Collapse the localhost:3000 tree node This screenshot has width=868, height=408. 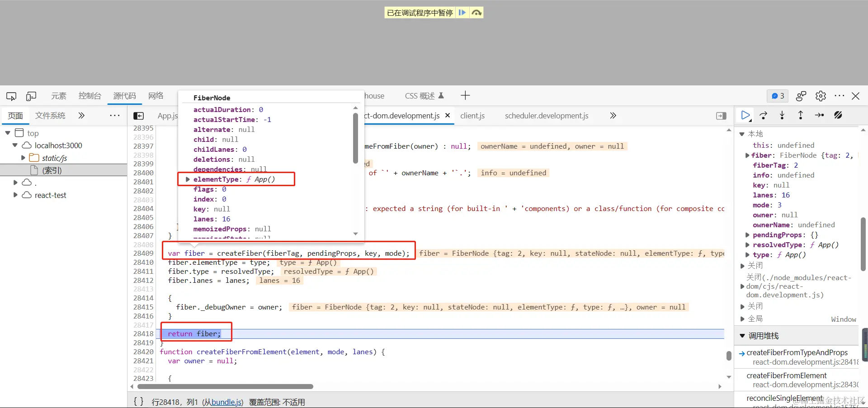15,145
